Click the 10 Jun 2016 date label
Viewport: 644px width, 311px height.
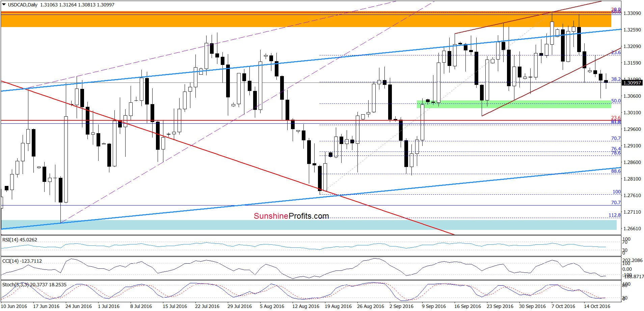pos(14,306)
